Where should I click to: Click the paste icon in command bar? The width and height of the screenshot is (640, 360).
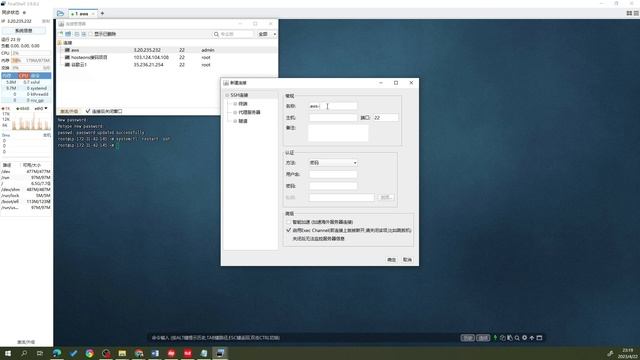510,338
